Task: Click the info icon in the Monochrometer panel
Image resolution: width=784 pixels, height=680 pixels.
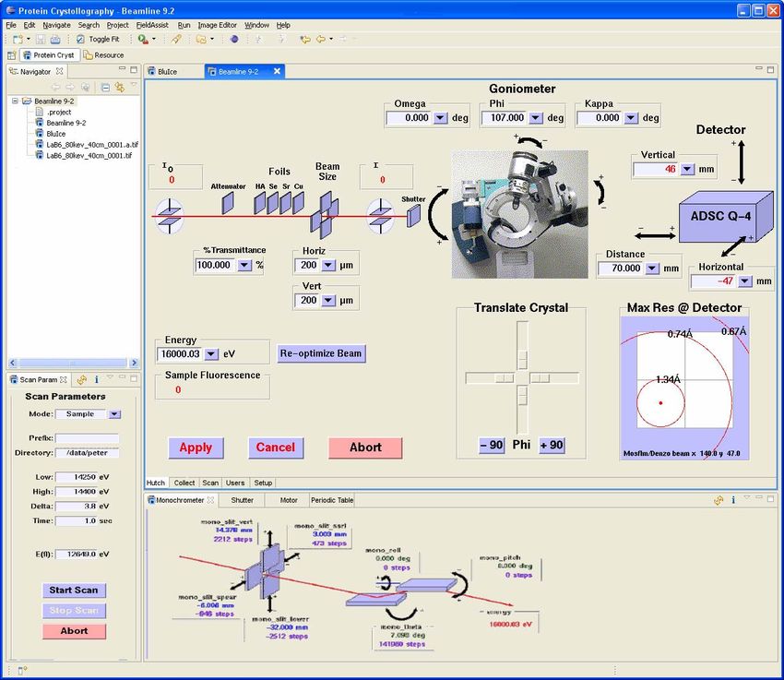Action: tap(733, 500)
